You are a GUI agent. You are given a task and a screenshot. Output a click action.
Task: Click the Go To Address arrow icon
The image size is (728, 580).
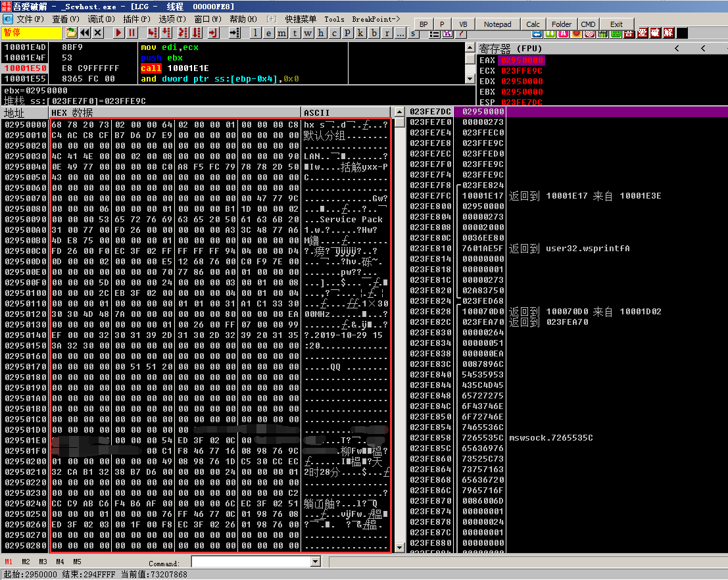point(235,32)
